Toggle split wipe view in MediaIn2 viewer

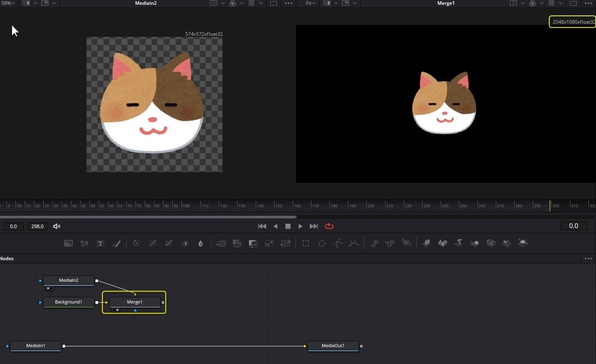[x=26, y=3]
